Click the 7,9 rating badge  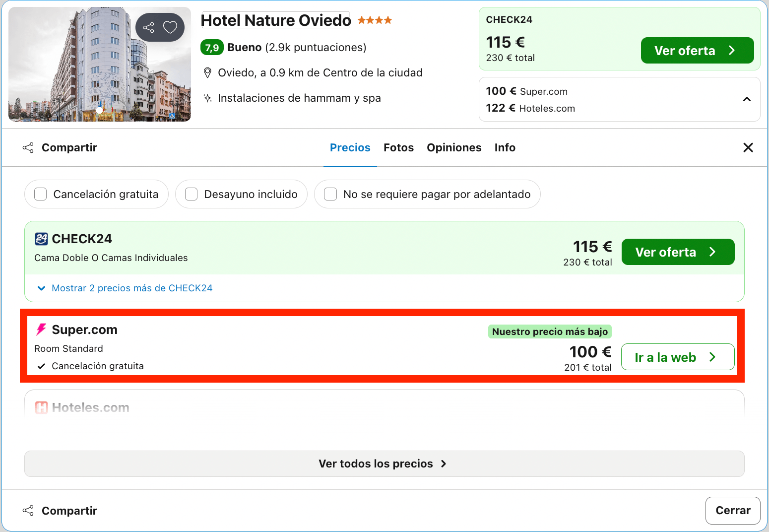click(212, 48)
